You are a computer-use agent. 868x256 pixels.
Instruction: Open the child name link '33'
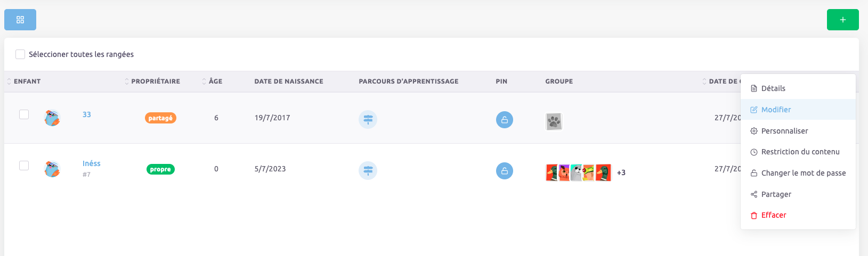pyautogui.click(x=87, y=114)
